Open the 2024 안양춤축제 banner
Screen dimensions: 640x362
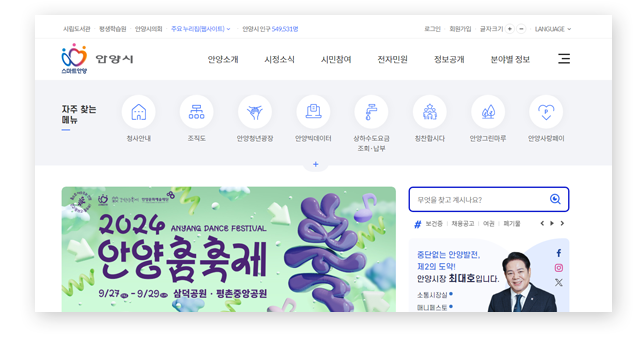229,249
